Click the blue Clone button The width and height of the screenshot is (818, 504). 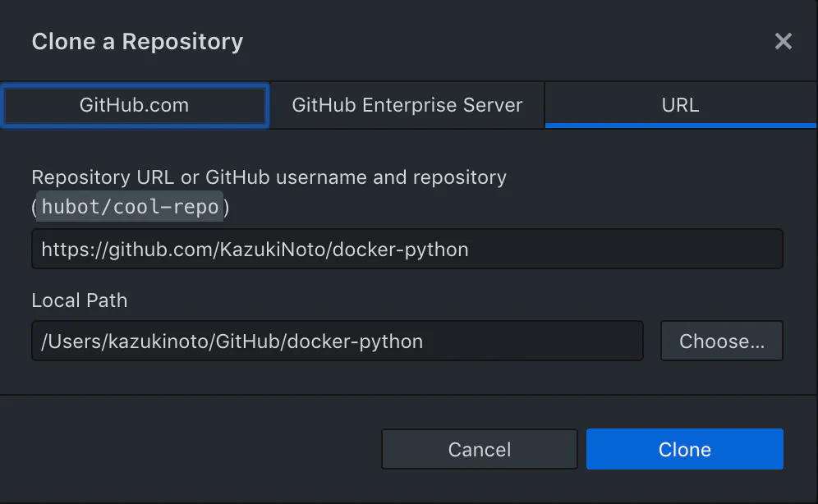[685, 449]
